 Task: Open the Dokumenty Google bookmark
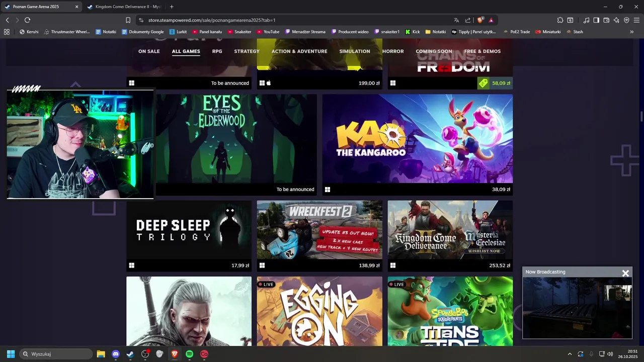click(142, 32)
